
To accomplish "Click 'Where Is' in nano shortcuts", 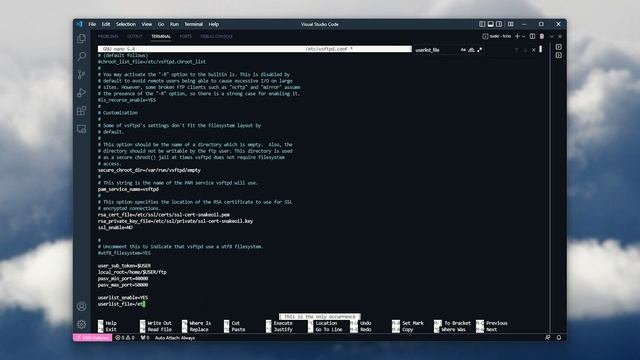I will [200, 323].
